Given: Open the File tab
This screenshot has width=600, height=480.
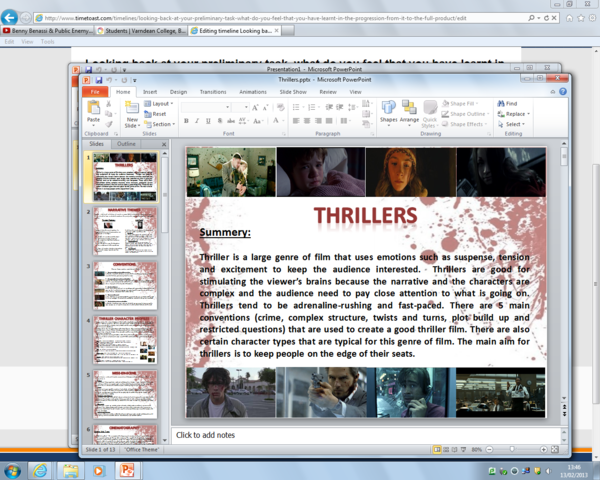Looking at the screenshot, I should pyautogui.click(x=95, y=92).
